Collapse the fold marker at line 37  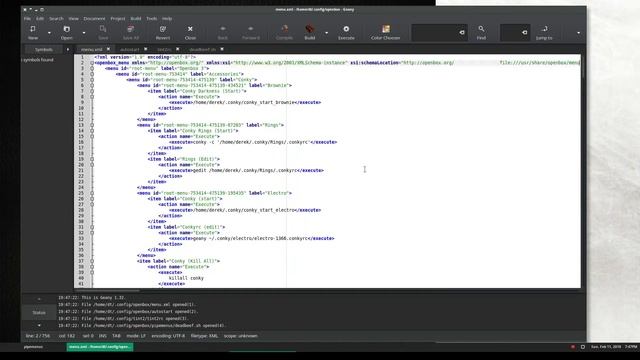click(92, 261)
